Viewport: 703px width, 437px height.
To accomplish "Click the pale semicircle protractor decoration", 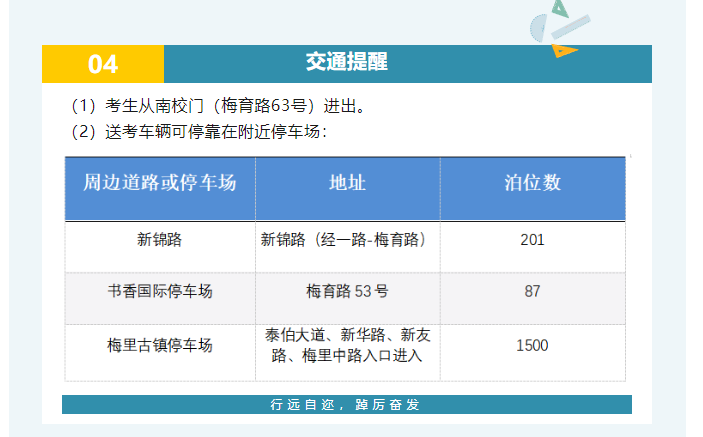I will click(538, 29).
